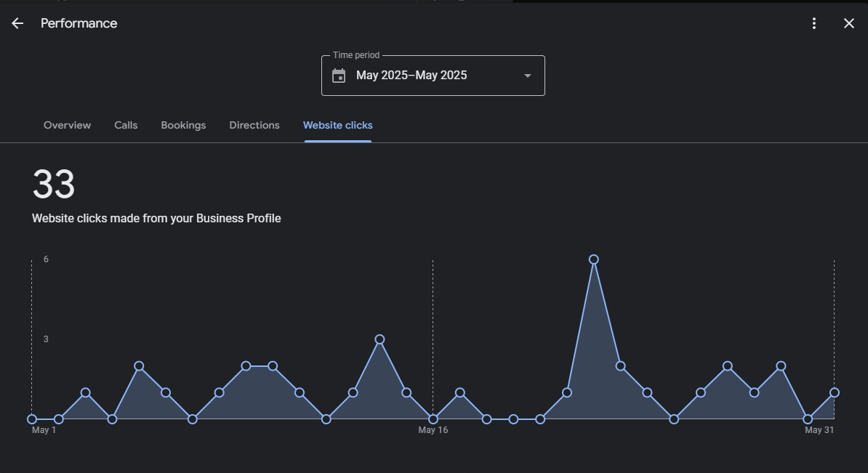Open the May 2025–May 2025 period selector

433,76
